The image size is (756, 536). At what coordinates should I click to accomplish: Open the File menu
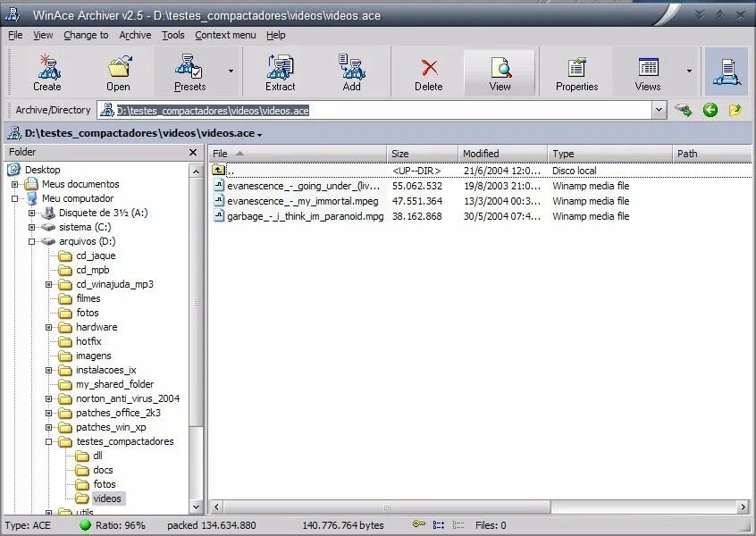(15, 35)
